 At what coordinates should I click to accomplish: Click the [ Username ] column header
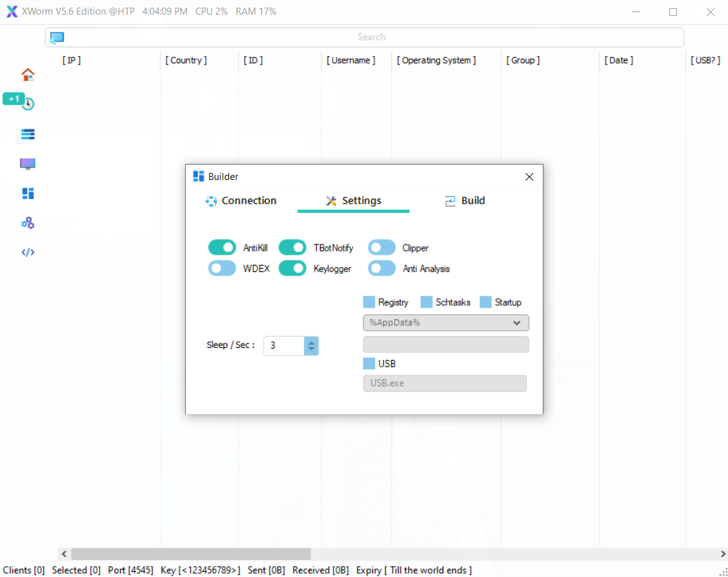click(351, 61)
